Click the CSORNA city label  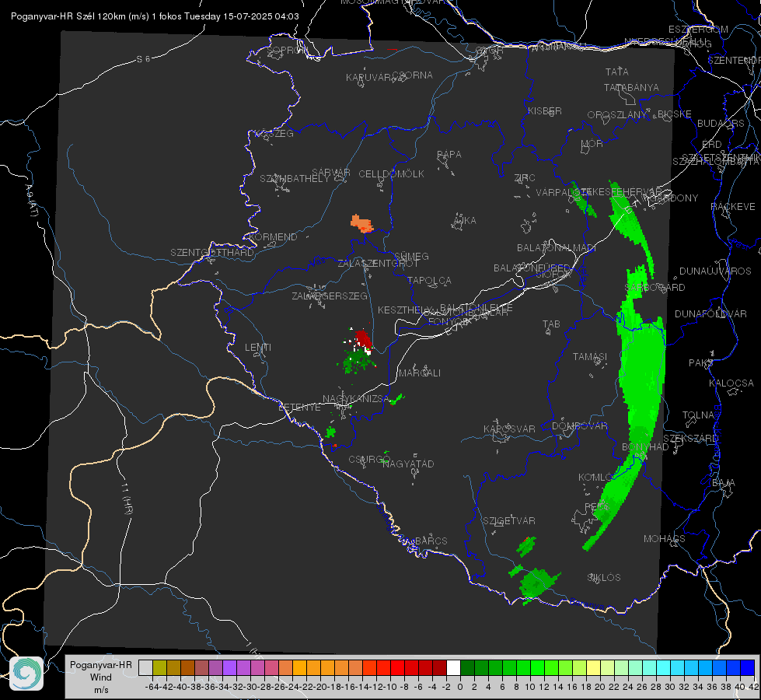coord(413,75)
